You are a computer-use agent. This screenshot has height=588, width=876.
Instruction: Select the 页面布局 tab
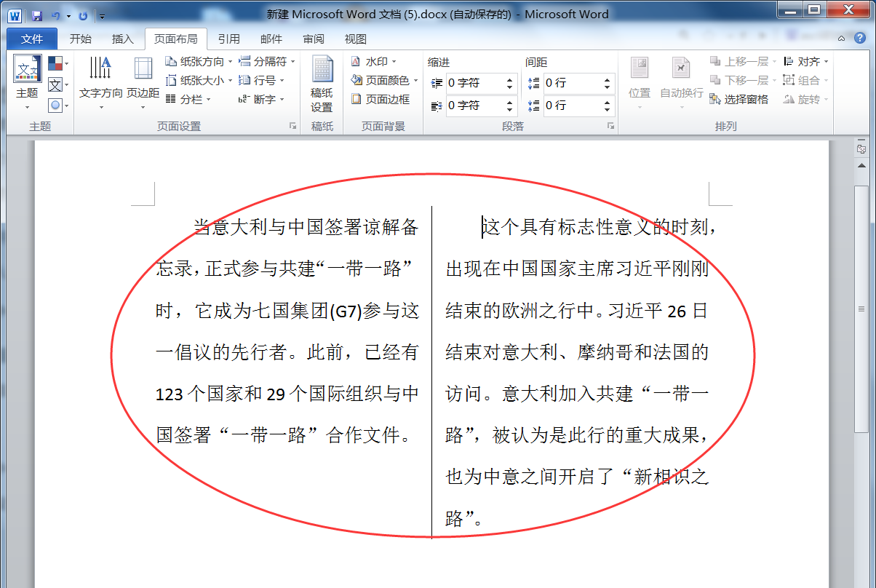click(175, 39)
